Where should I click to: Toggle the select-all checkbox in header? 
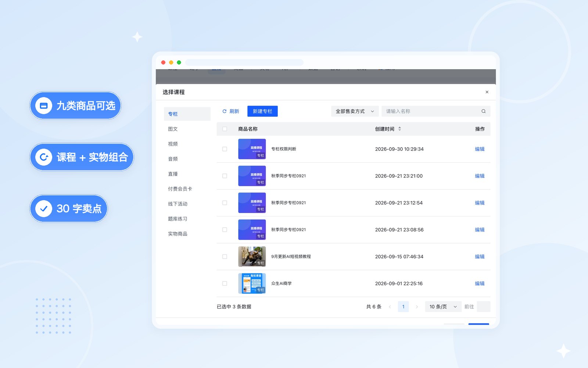tap(225, 129)
